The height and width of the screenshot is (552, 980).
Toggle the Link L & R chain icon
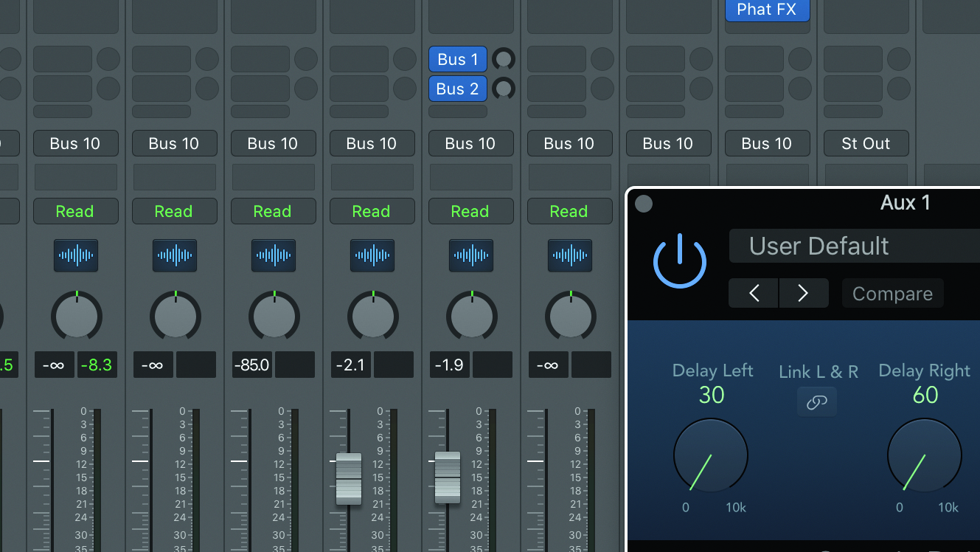click(817, 402)
